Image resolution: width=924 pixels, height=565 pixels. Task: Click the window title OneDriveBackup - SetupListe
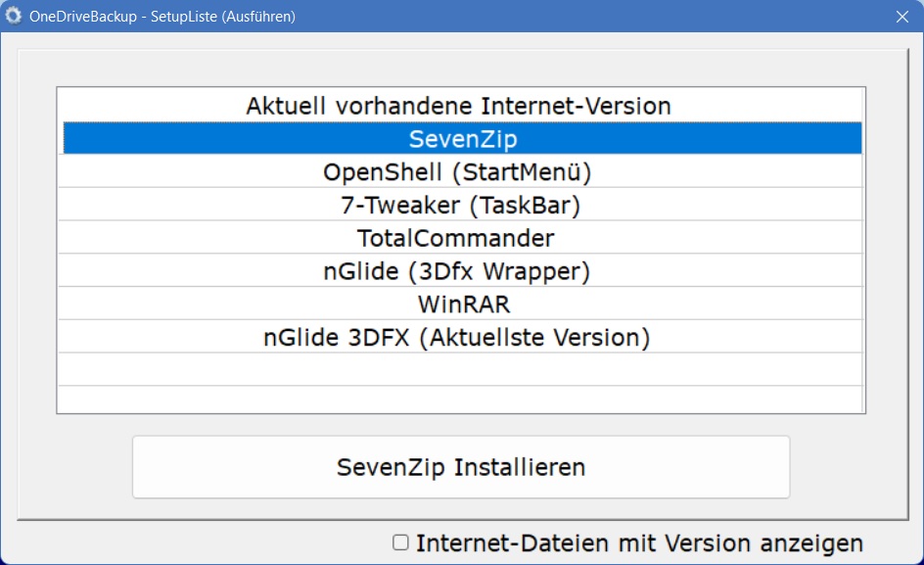(162, 17)
